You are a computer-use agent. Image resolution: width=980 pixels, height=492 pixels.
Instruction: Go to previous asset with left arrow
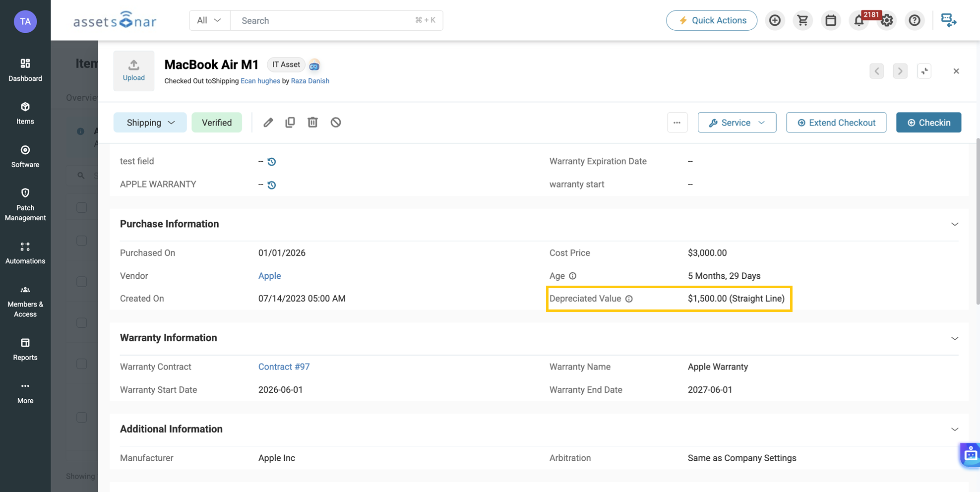coord(876,71)
